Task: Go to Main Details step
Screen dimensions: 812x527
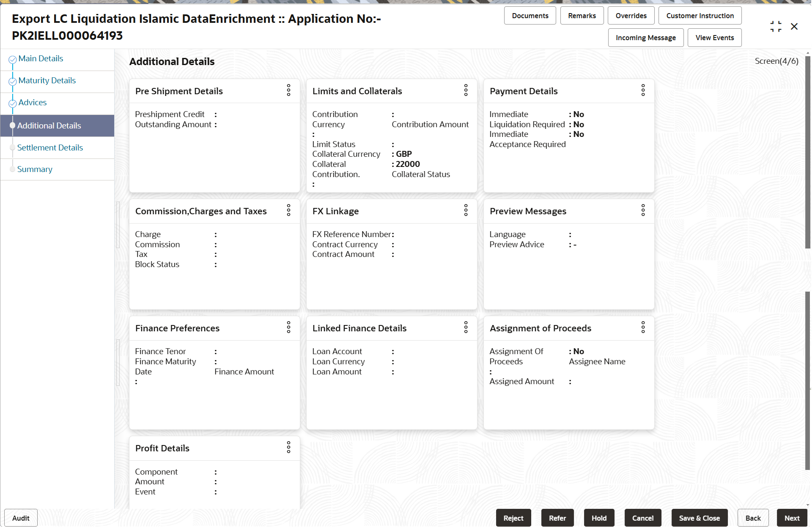Action: 41,59
